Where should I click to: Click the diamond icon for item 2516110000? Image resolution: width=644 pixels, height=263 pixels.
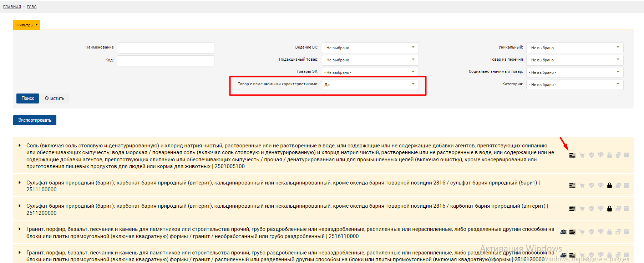[x=600, y=232]
